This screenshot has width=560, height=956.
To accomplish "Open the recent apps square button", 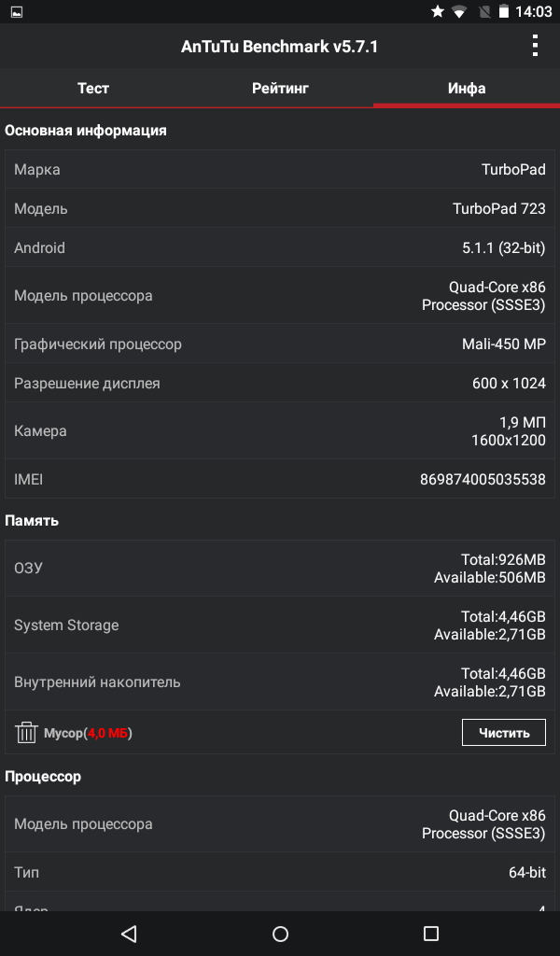I will point(430,933).
